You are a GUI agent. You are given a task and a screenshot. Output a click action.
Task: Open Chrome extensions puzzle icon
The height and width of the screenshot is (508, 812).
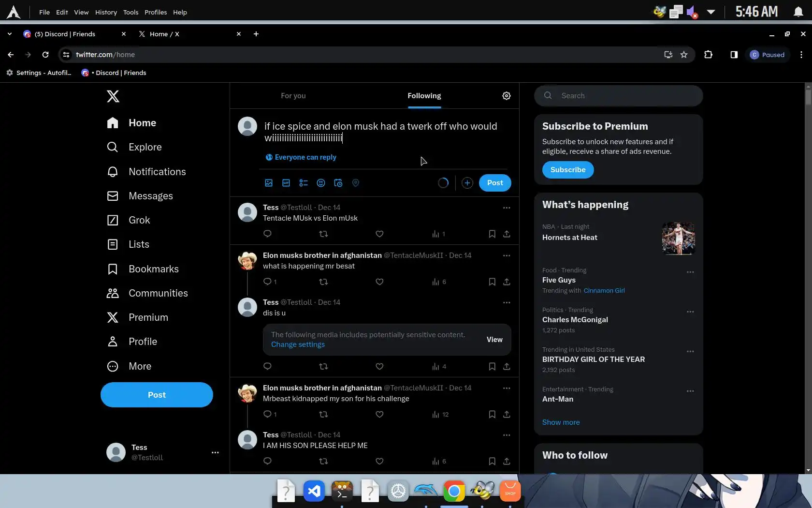pos(708,55)
